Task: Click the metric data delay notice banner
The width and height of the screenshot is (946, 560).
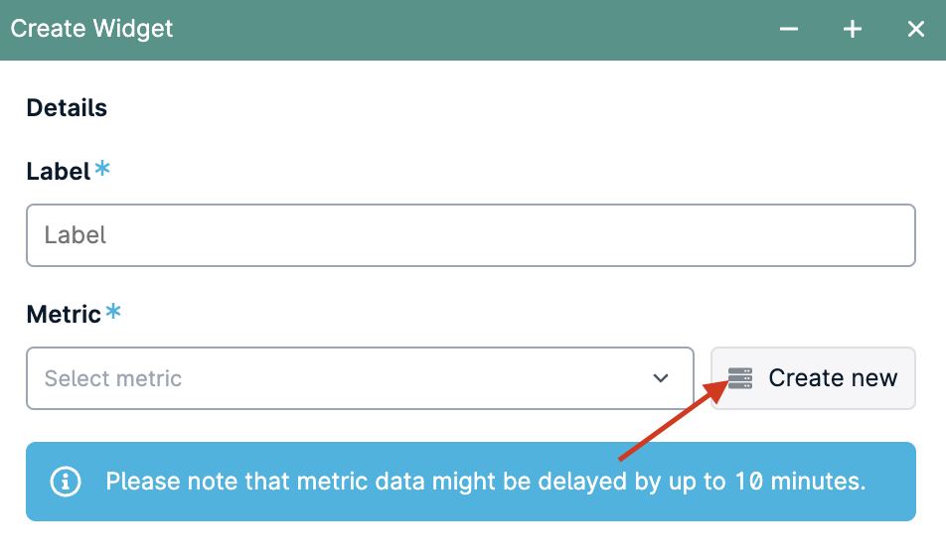Action: [x=471, y=482]
